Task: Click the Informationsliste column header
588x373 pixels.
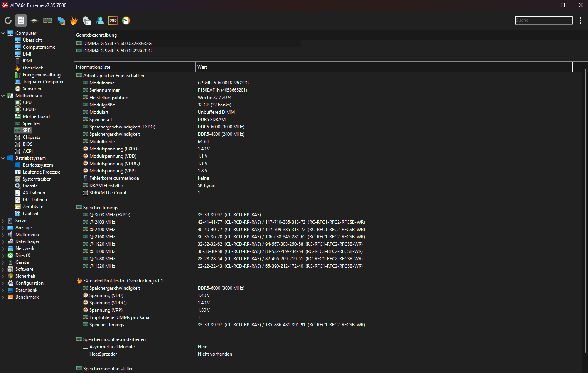Action: (x=135, y=67)
